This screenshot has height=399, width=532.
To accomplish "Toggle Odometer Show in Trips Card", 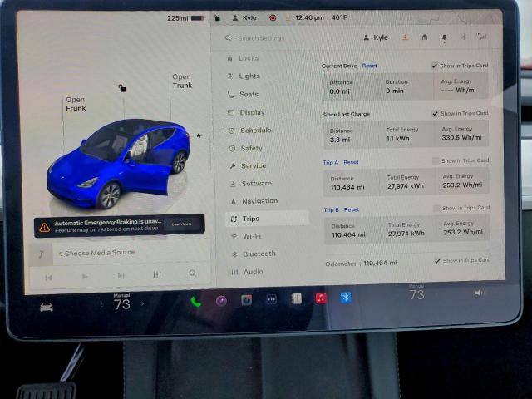I will [438, 260].
